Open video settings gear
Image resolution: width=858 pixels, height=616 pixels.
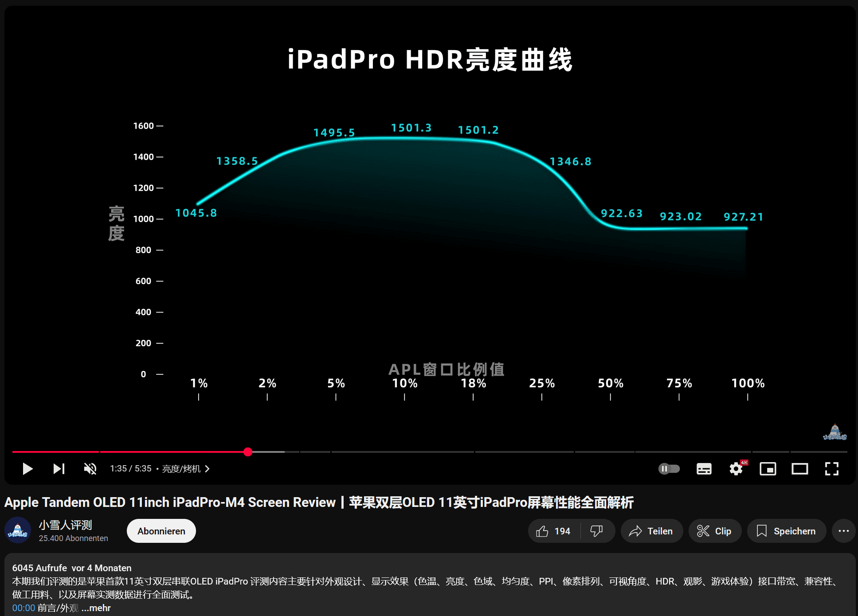(x=736, y=469)
